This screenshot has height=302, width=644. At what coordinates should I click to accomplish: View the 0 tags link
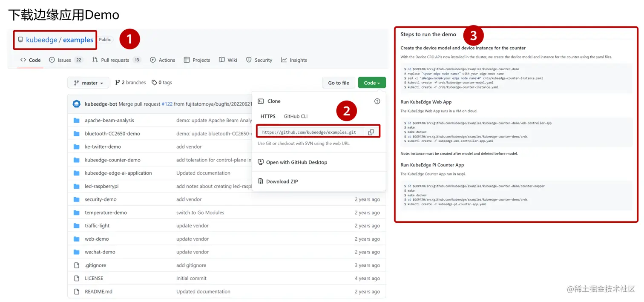point(162,83)
